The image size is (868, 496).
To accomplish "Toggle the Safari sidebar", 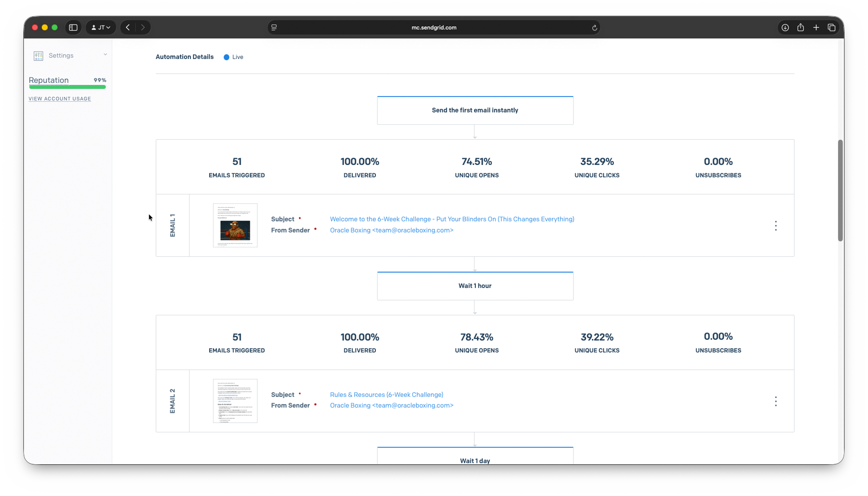I will click(73, 27).
